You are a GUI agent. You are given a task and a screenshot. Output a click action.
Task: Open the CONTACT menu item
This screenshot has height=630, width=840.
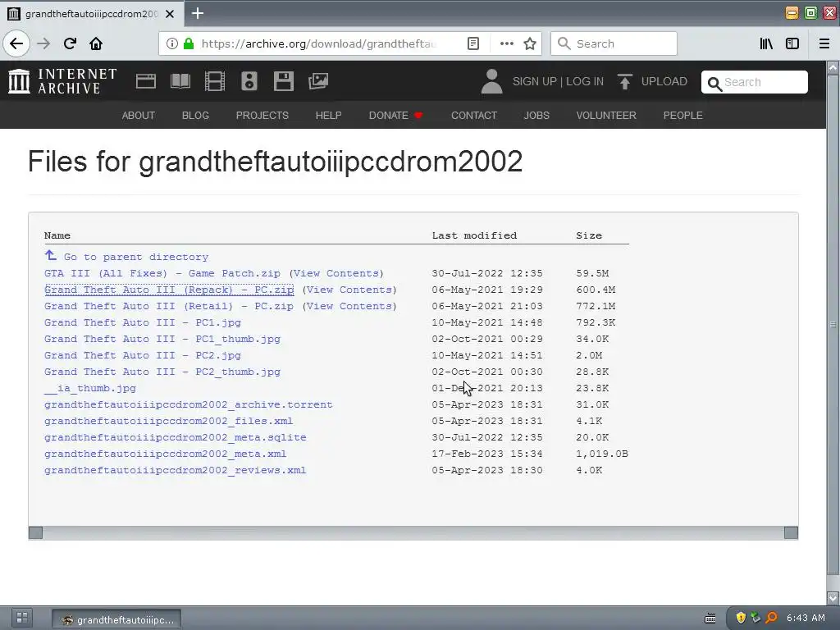pyautogui.click(x=474, y=115)
